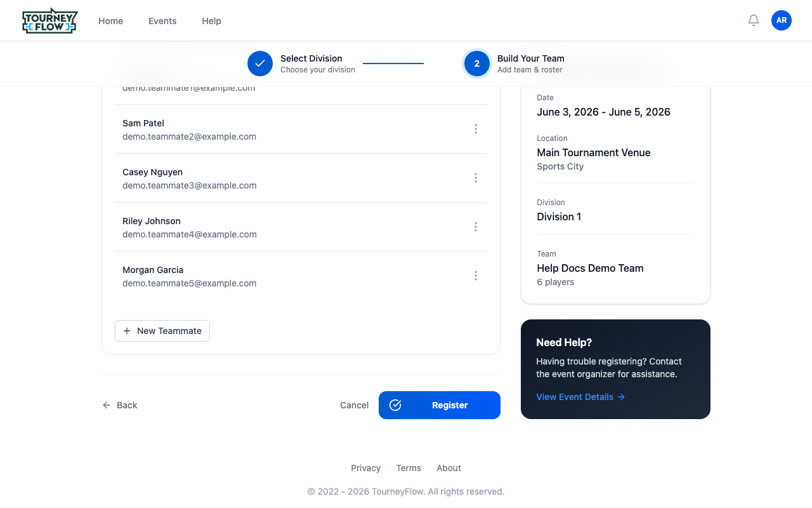Click the Build Your Team step title

tap(531, 58)
